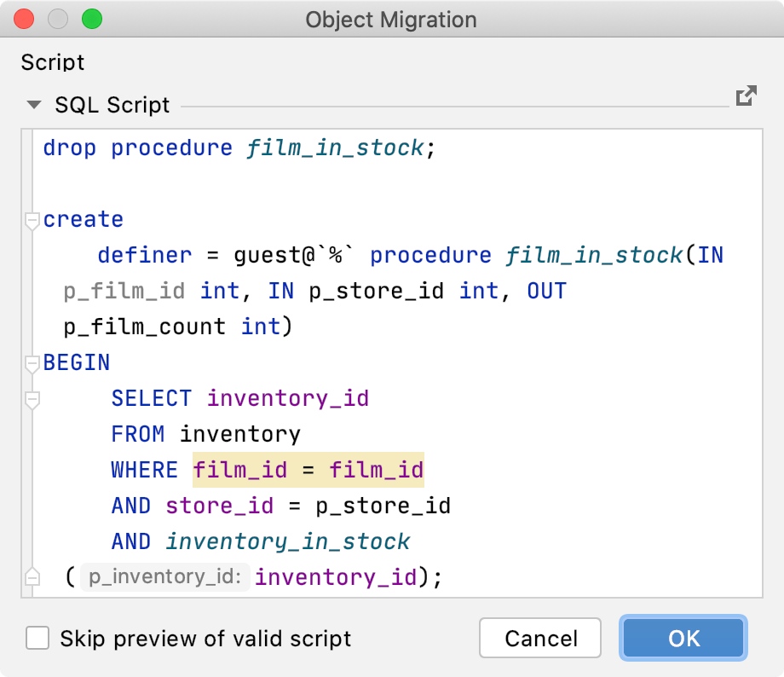
Task: Cancel the object migration
Action: (x=539, y=638)
